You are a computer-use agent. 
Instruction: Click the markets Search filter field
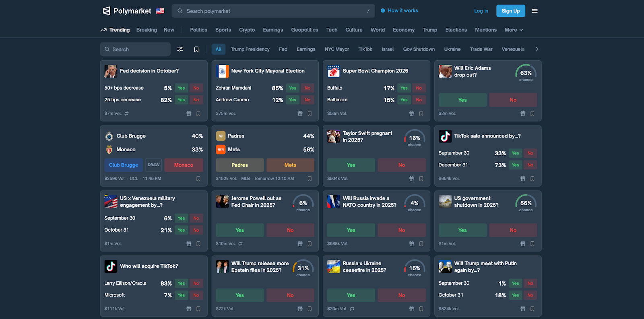tap(135, 49)
